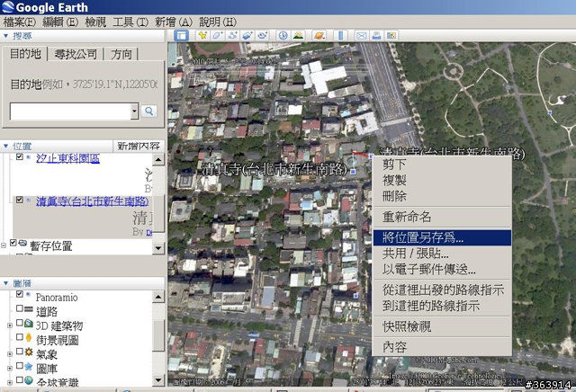This screenshot has height=392, width=576.
Task: Click the 暫存位置 folder icon
Action: [x=22, y=243]
